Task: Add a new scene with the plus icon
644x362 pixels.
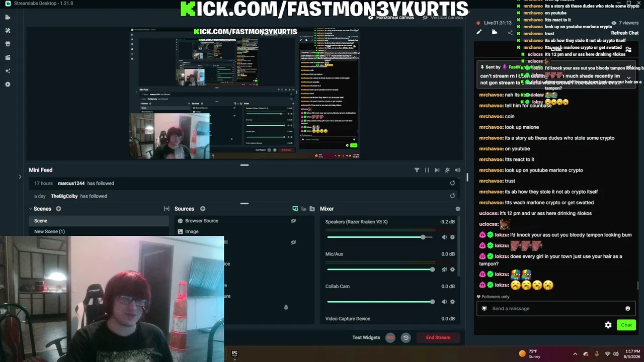Action: (58, 209)
